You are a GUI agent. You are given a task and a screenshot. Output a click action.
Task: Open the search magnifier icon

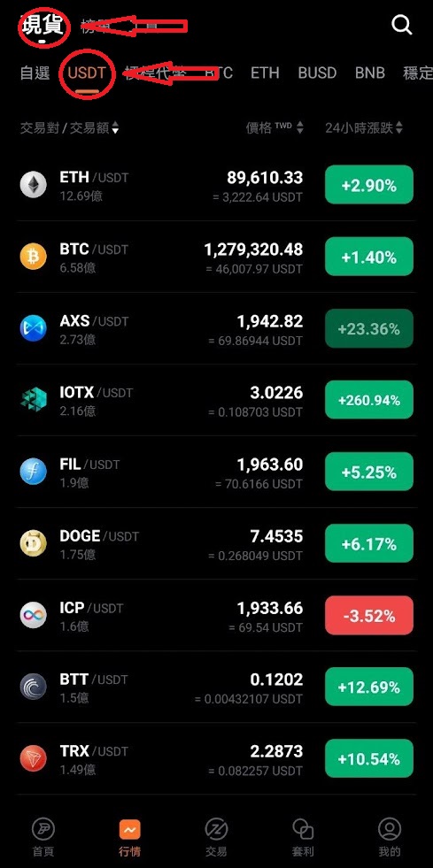[x=401, y=25]
